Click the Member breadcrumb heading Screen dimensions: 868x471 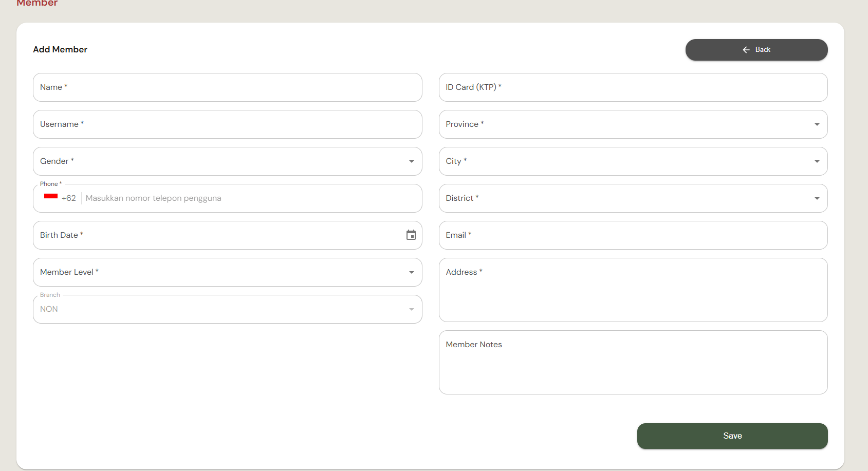tap(37, 3)
